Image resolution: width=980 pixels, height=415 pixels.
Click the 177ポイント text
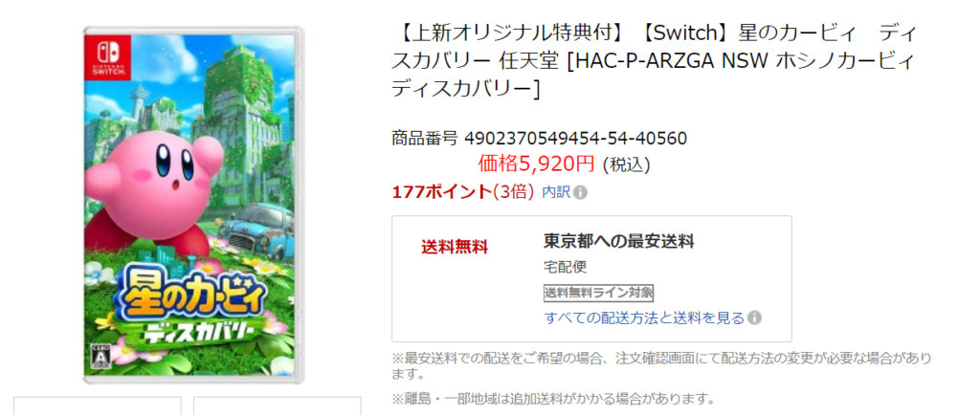coord(442,193)
